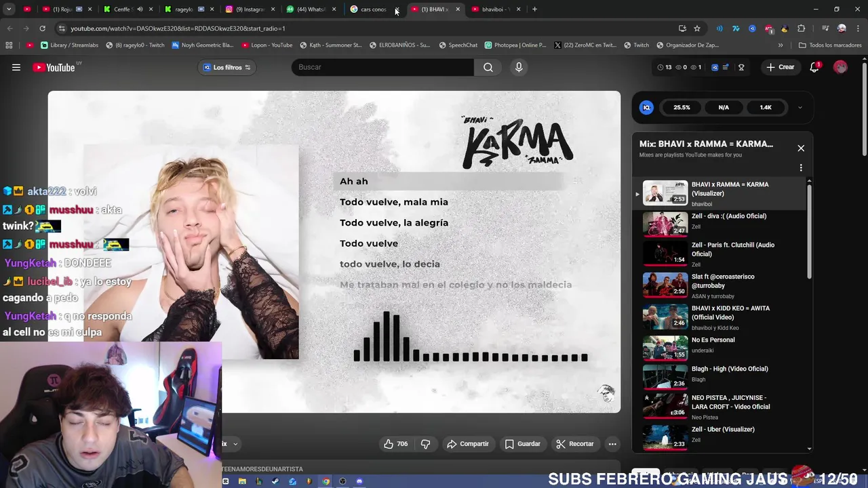Open the Twitch bookmark

click(x=635, y=45)
